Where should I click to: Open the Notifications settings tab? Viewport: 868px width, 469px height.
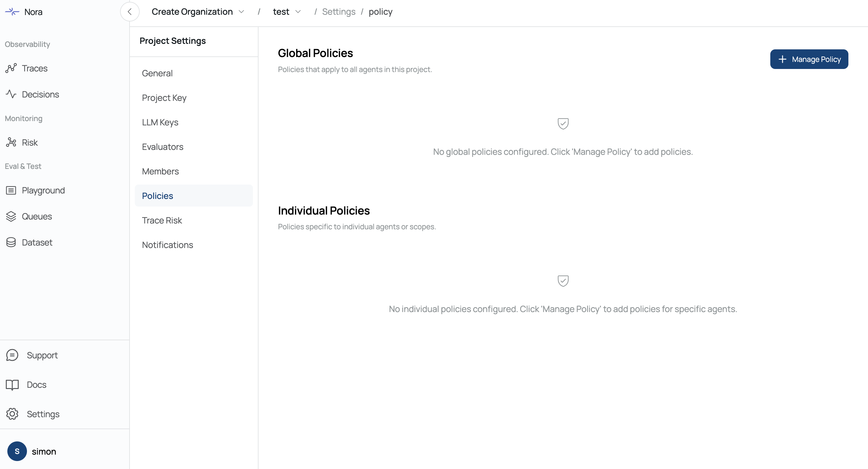click(168, 245)
